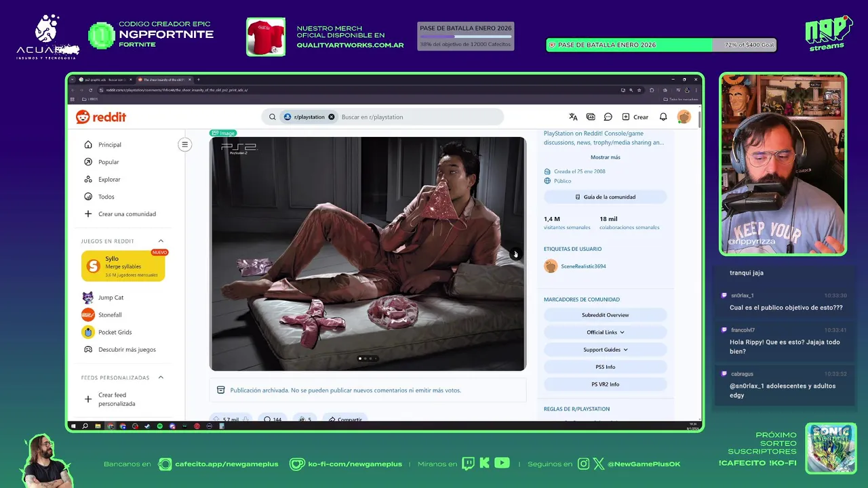Bookmark the page with the star icon

coord(639,89)
